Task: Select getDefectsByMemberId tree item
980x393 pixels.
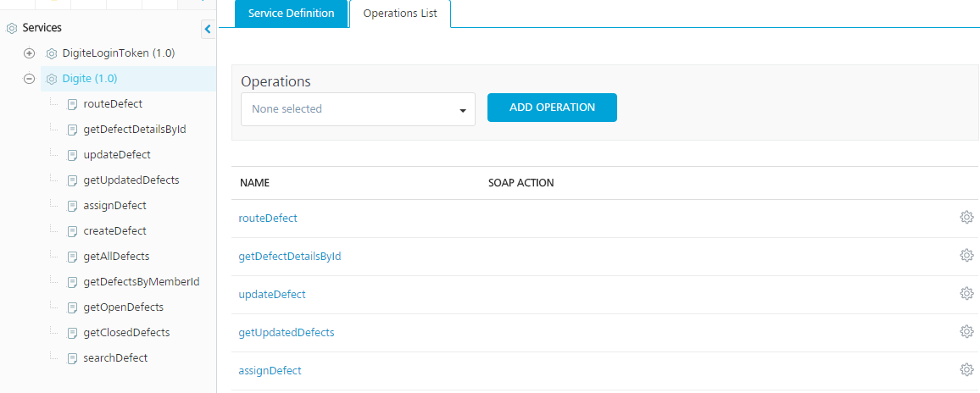Action: pyautogui.click(x=142, y=282)
